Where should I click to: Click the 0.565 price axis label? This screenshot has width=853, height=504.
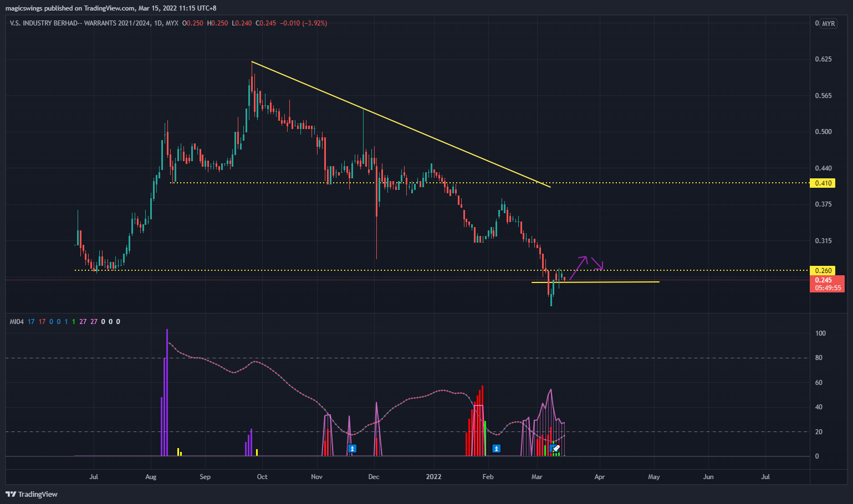pyautogui.click(x=823, y=96)
